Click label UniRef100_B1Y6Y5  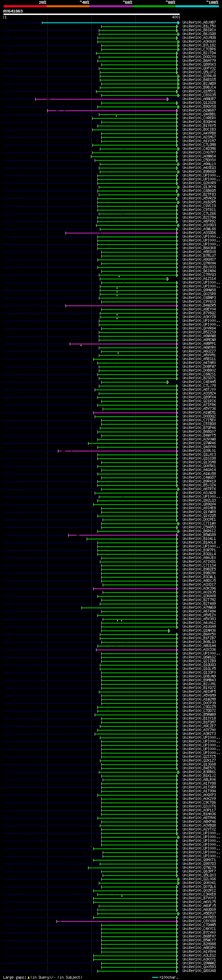click(x=199, y=126)
